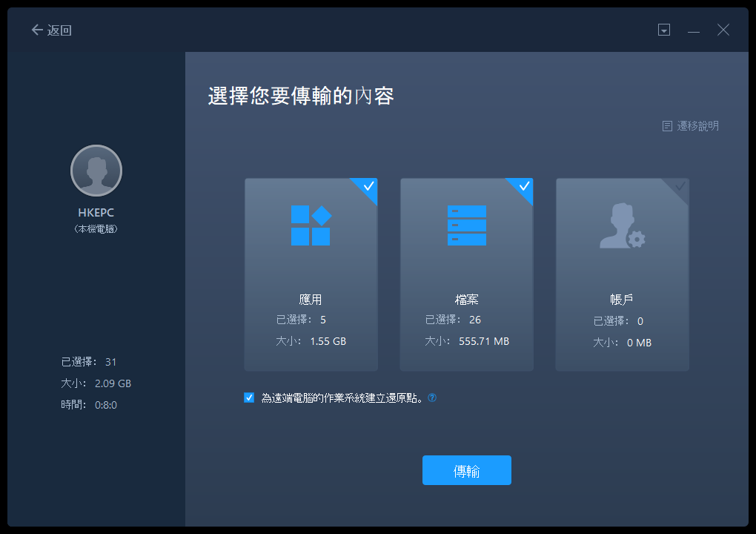Click the 已選擇 5 count in 應用 card
Viewport: 756px width, 534px height.
[301, 320]
